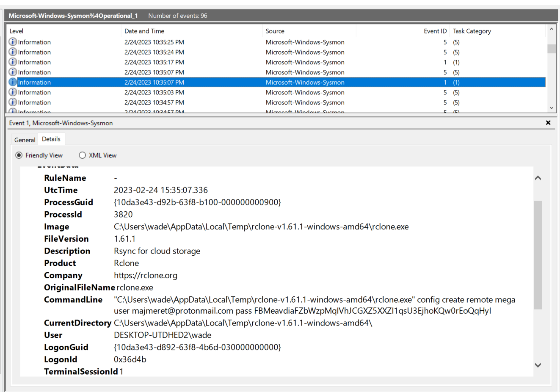
Task: Click the Information icon on the 10:35:25 PM event
Action: point(12,42)
